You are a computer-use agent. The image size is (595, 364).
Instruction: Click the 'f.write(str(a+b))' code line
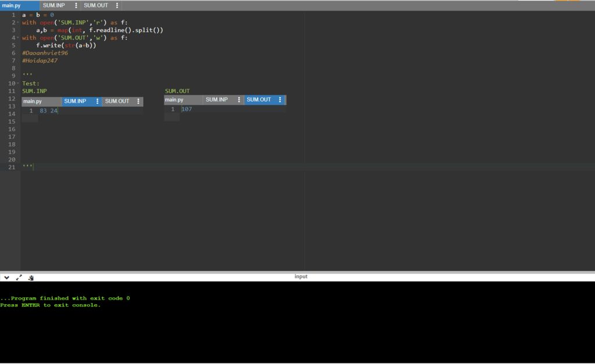[66, 45]
